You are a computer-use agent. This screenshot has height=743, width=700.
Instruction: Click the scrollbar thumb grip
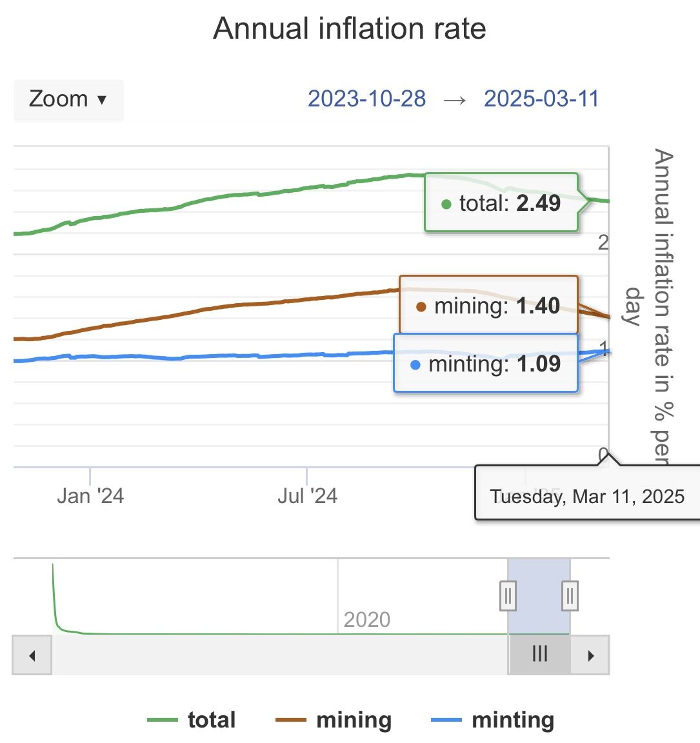(x=539, y=654)
